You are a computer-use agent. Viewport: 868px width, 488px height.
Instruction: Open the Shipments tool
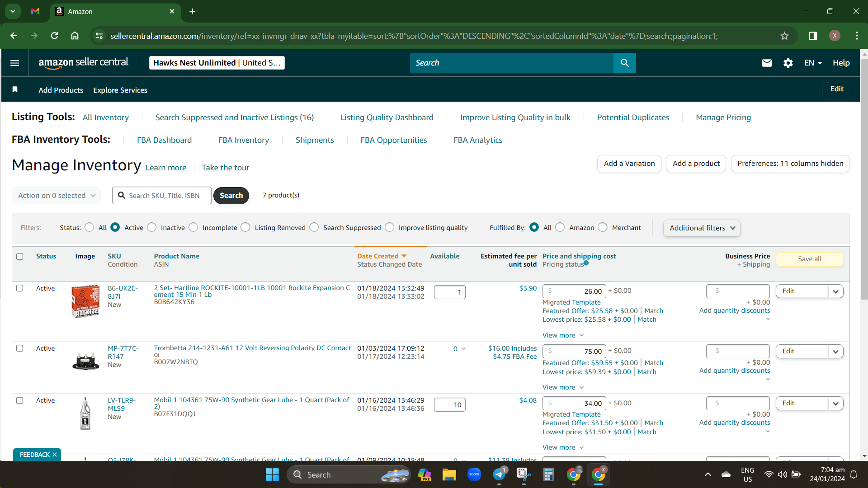click(x=315, y=140)
